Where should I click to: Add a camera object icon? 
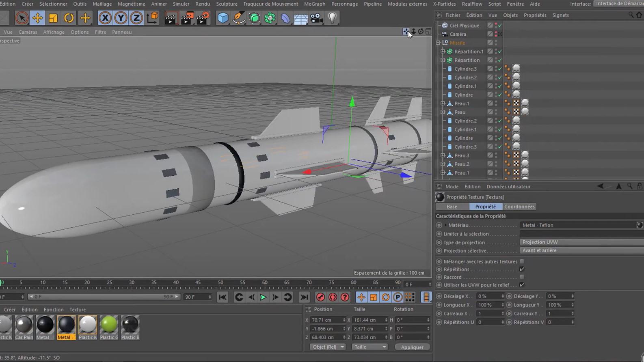coord(317,18)
